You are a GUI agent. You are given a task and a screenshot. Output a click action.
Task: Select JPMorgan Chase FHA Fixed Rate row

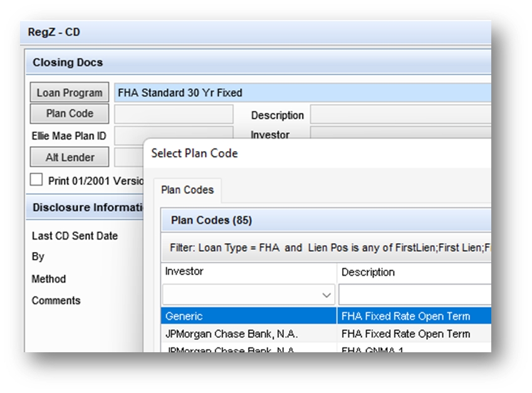pos(248,333)
